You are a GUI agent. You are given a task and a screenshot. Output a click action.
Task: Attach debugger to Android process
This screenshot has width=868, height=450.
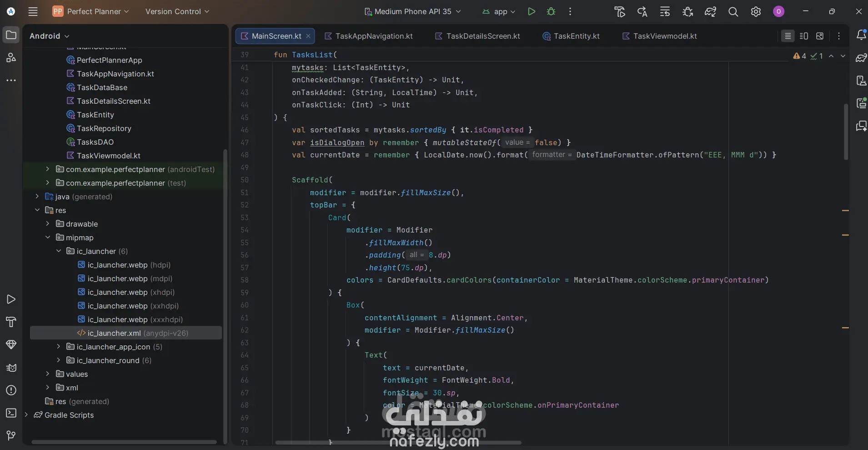tap(687, 11)
